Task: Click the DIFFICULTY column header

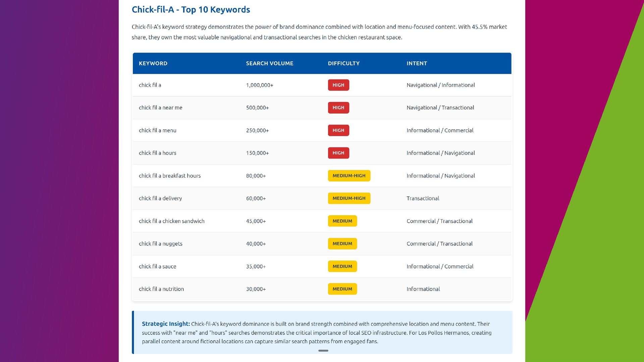Action: pos(343,63)
